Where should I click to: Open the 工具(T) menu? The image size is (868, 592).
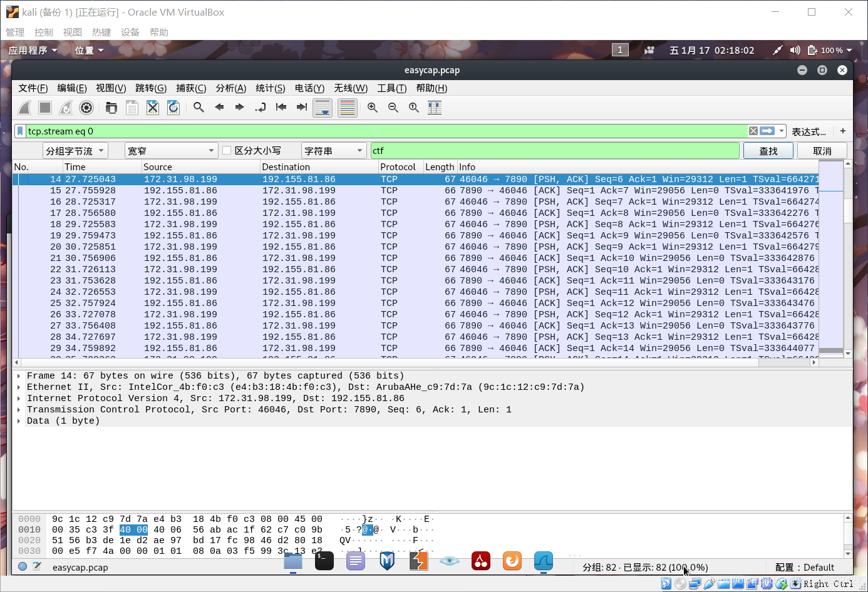pyautogui.click(x=392, y=88)
